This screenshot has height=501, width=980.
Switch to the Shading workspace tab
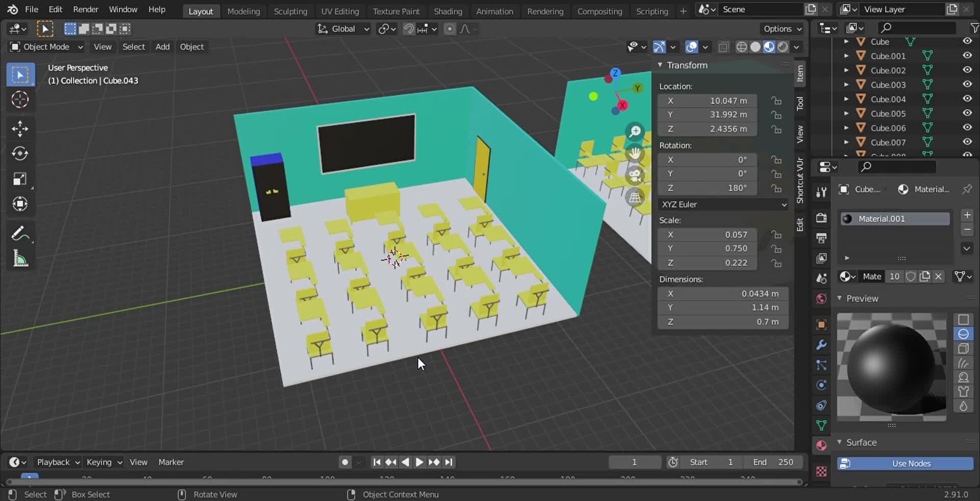point(448,11)
